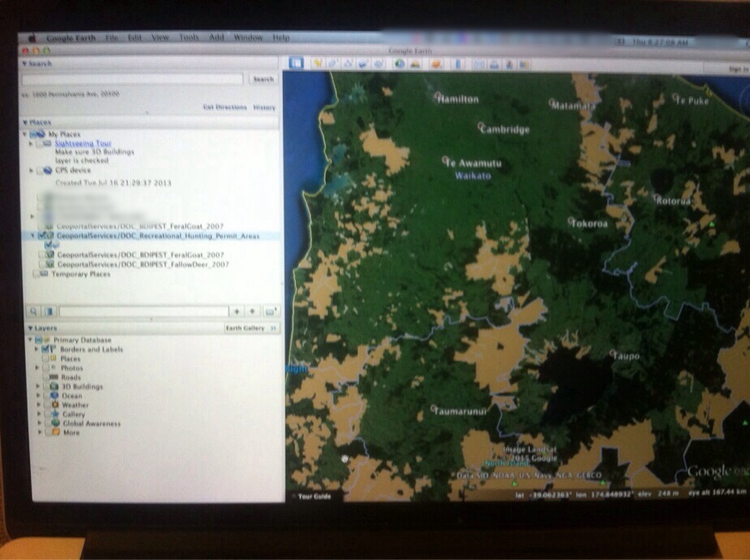
Task: Click the Weather layer sun icon
Action: [x=55, y=405]
